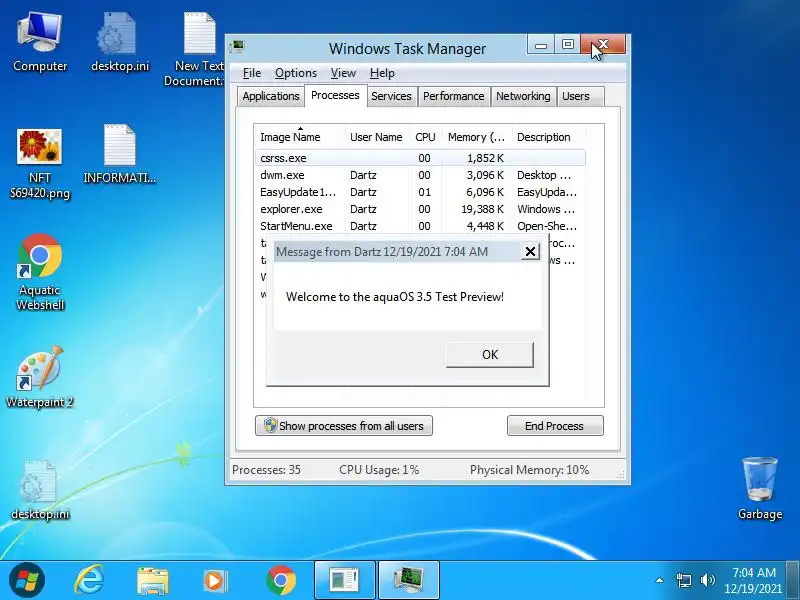
Task: Switch to the message window taskbar button
Action: click(345, 580)
